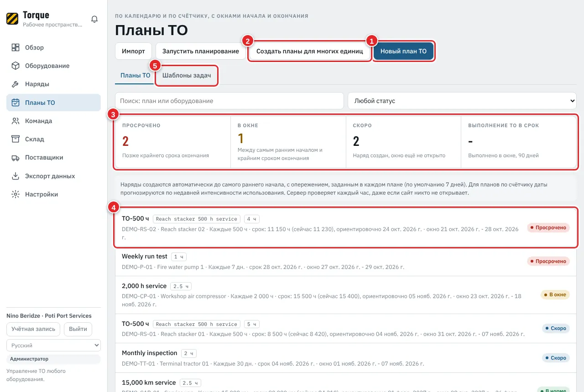Click the Поставщики truck icon
The image size is (584, 392).
coord(16,157)
